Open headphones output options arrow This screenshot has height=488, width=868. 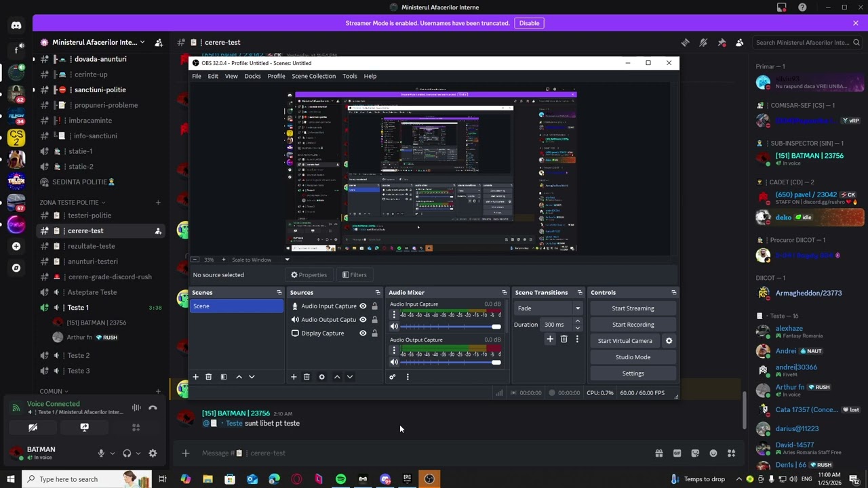(138, 453)
